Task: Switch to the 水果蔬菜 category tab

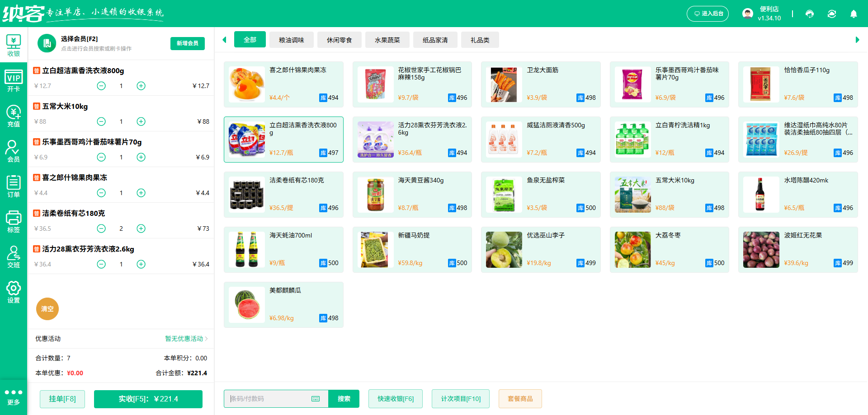Action: click(x=387, y=40)
